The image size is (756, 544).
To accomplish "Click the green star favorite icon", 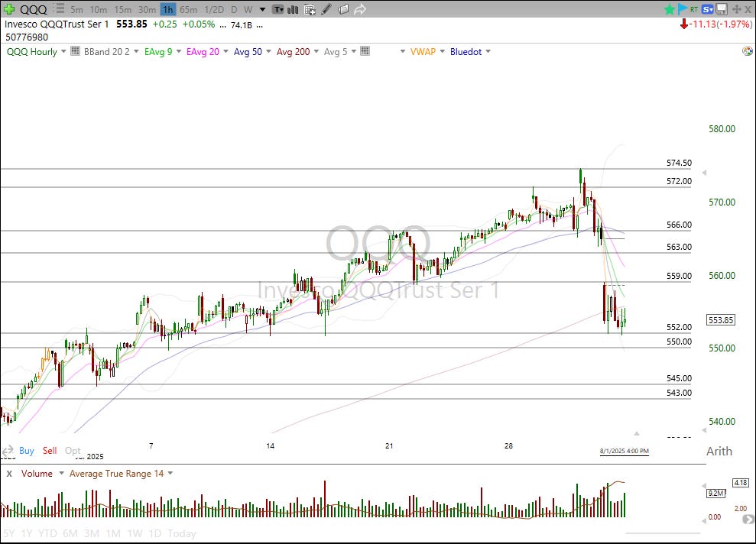I will pyautogui.click(x=669, y=9).
